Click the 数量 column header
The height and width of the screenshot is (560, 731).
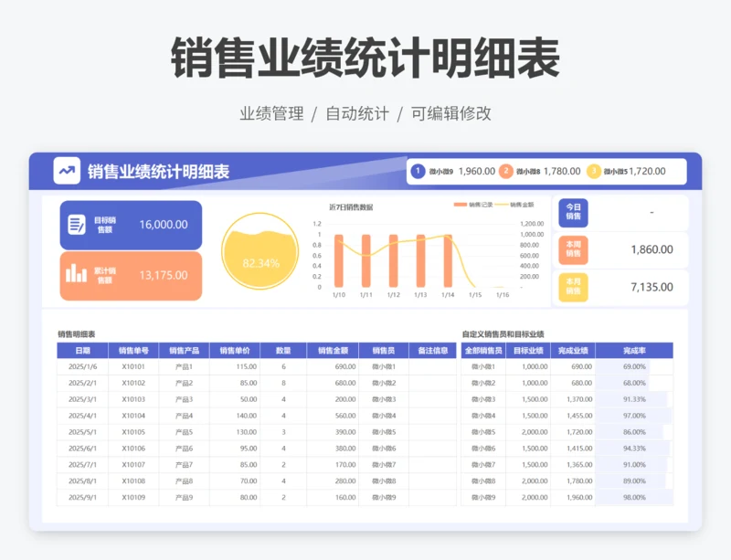click(283, 351)
